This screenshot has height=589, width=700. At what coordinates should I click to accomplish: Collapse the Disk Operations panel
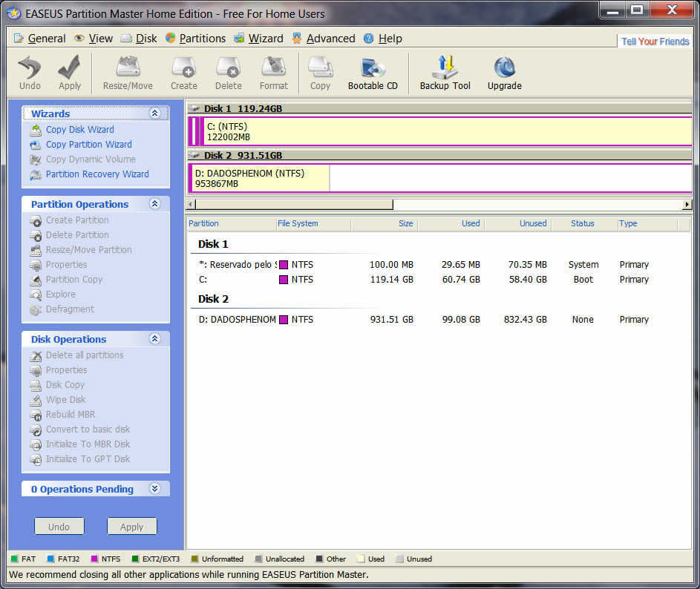coord(155,339)
